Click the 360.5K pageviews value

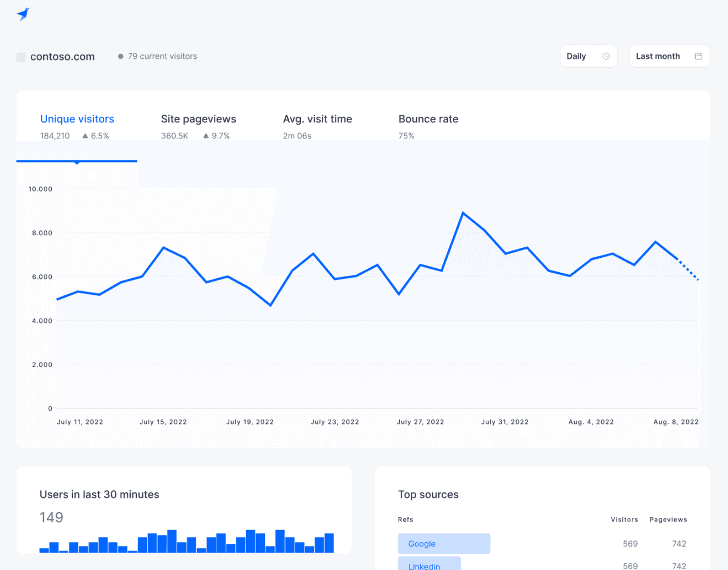tap(174, 136)
